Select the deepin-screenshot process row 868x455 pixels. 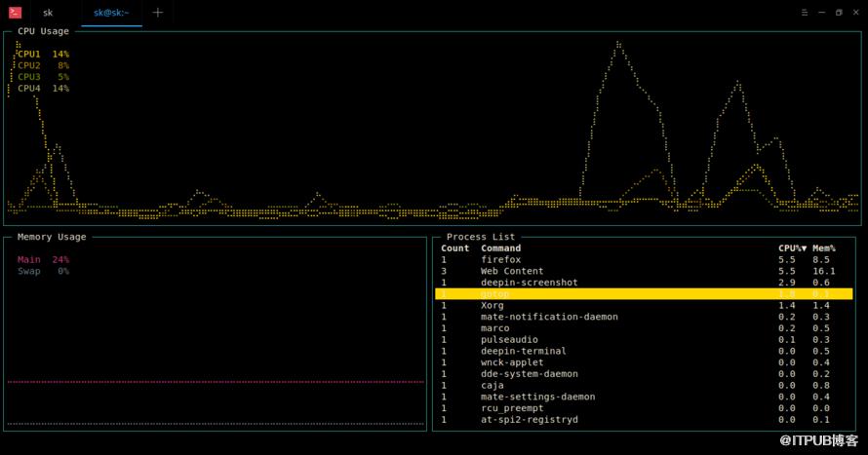pyautogui.click(x=644, y=283)
